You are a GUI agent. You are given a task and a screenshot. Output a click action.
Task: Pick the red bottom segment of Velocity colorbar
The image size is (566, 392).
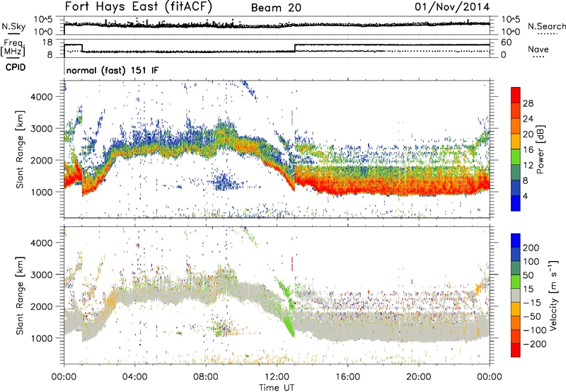click(516, 350)
